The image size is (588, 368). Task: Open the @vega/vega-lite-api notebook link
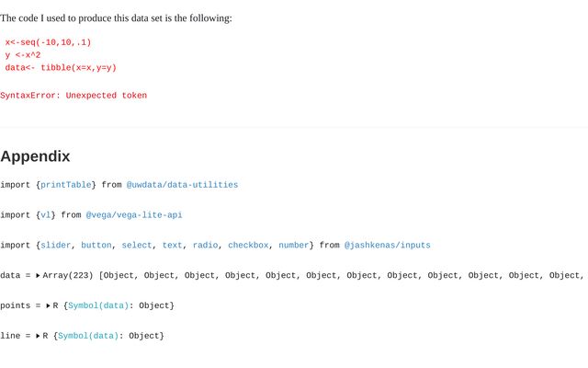134,214
